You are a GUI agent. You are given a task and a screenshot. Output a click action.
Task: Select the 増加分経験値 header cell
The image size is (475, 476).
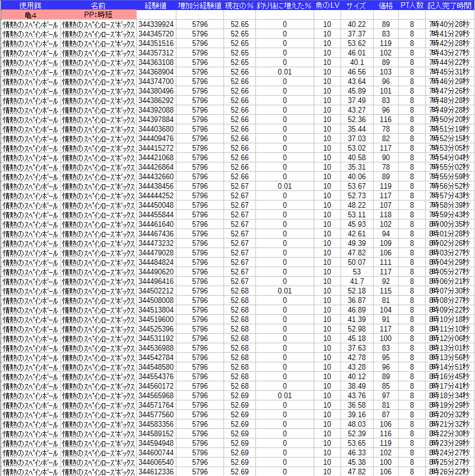[x=199, y=5]
